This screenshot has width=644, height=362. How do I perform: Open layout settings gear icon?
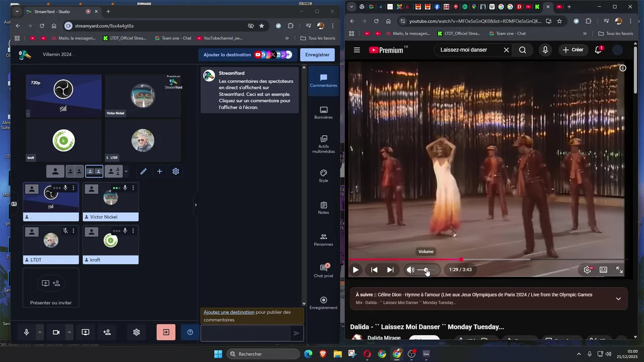176,171
